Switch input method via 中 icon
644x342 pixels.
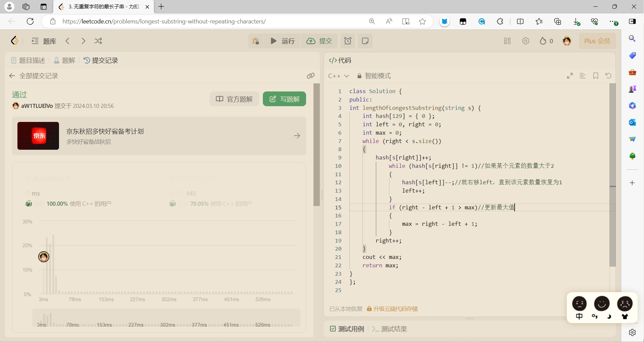tap(579, 316)
